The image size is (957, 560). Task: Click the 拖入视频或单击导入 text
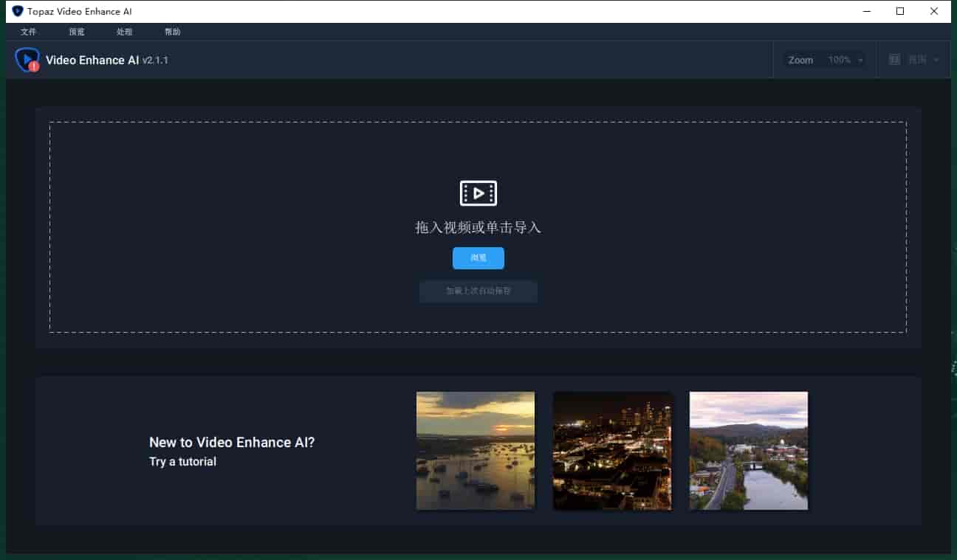(478, 227)
